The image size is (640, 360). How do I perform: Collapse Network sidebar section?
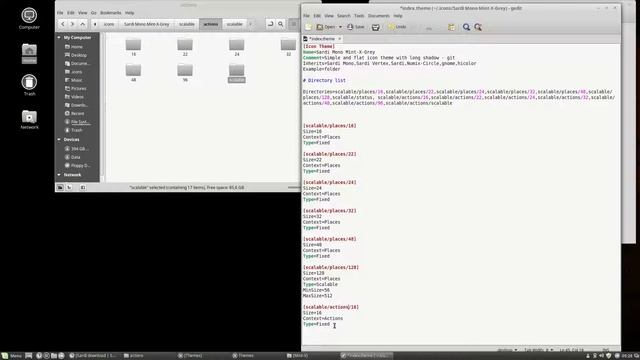coord(59,175)
